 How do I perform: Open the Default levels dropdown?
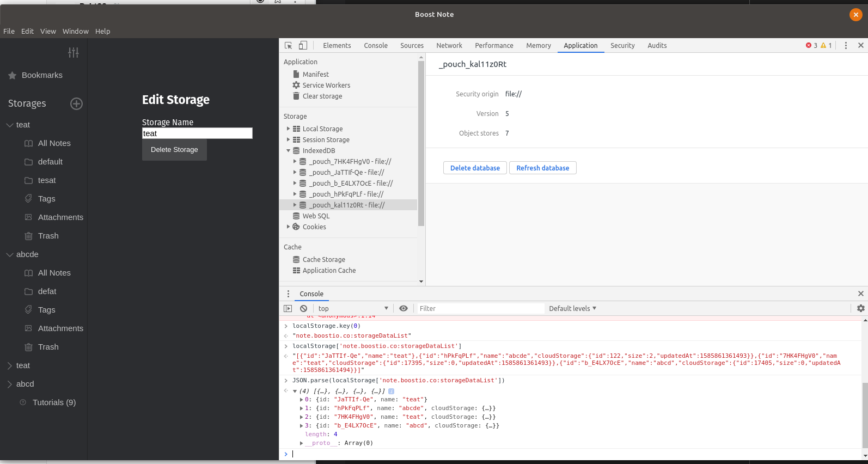point(573,308)
